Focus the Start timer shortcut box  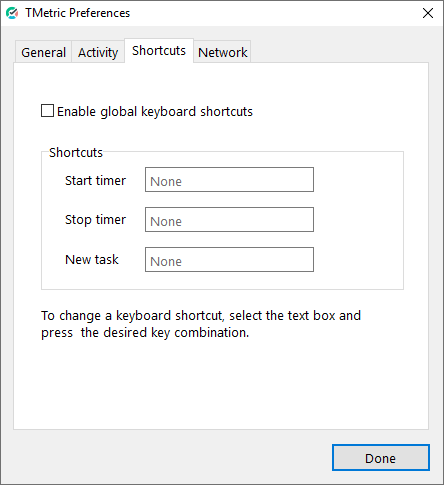click(x=229, y=180)
